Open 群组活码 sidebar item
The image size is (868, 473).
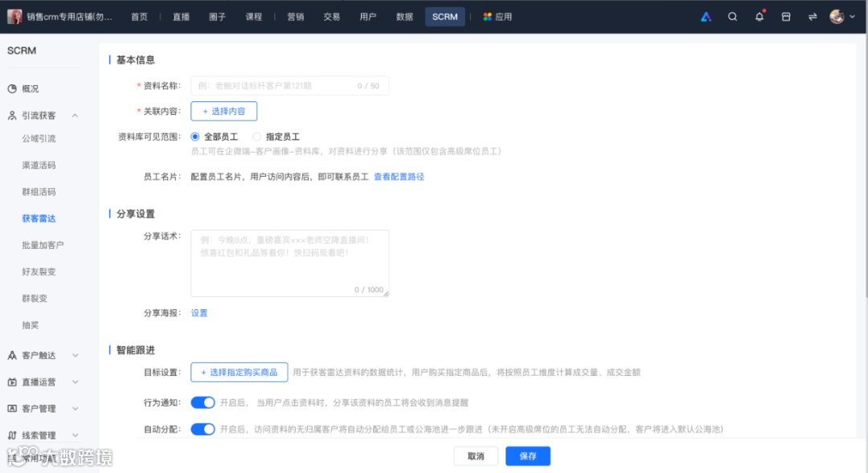coord(39,191)
